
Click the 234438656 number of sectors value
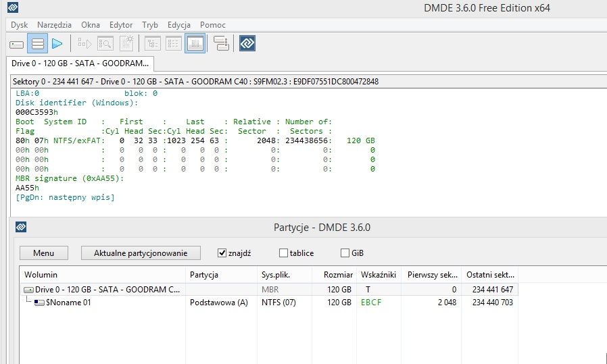coord(307,140)
